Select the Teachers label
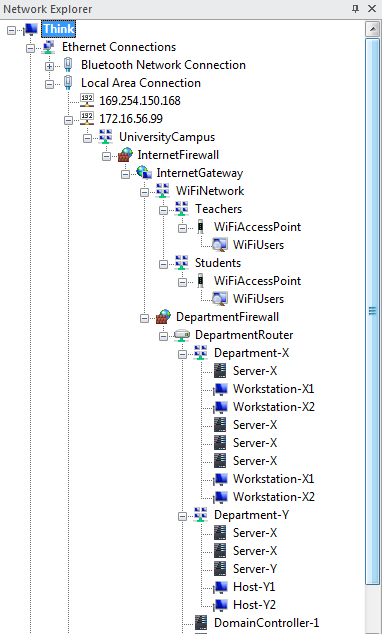 pos(218,209)
